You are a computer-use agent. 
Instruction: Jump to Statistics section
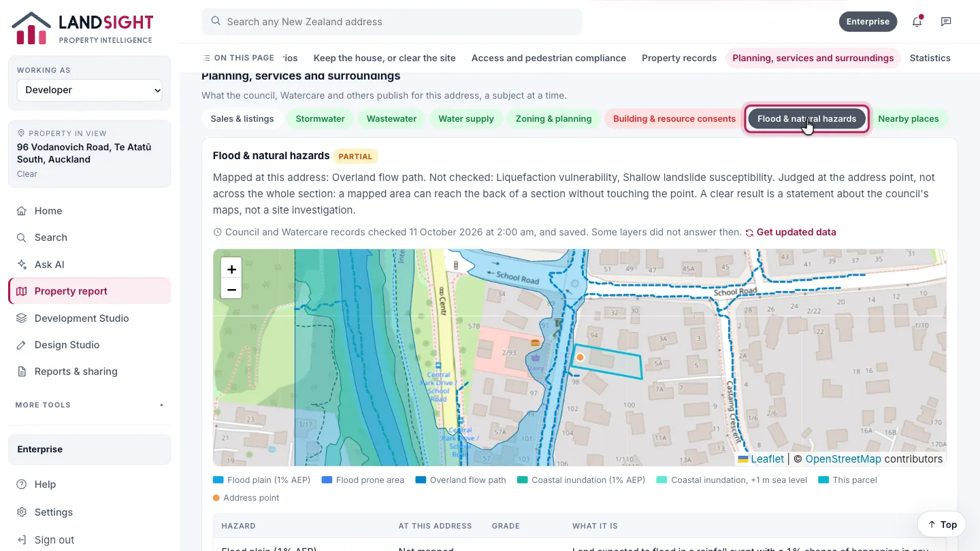930,58
